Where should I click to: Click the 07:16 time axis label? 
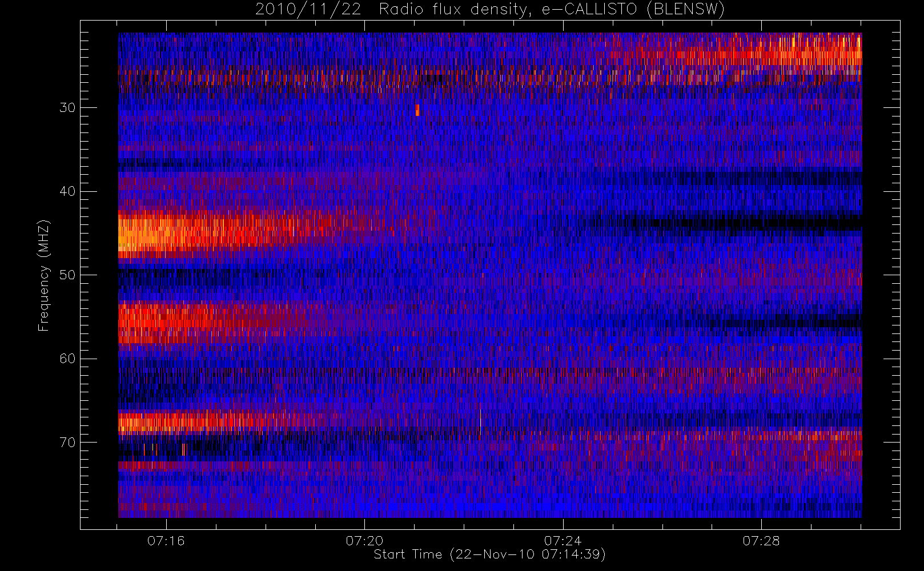tap(166, 541)
